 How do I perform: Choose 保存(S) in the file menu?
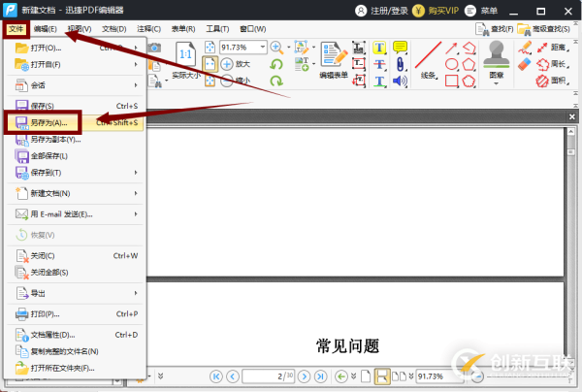[x=76, y=106]
